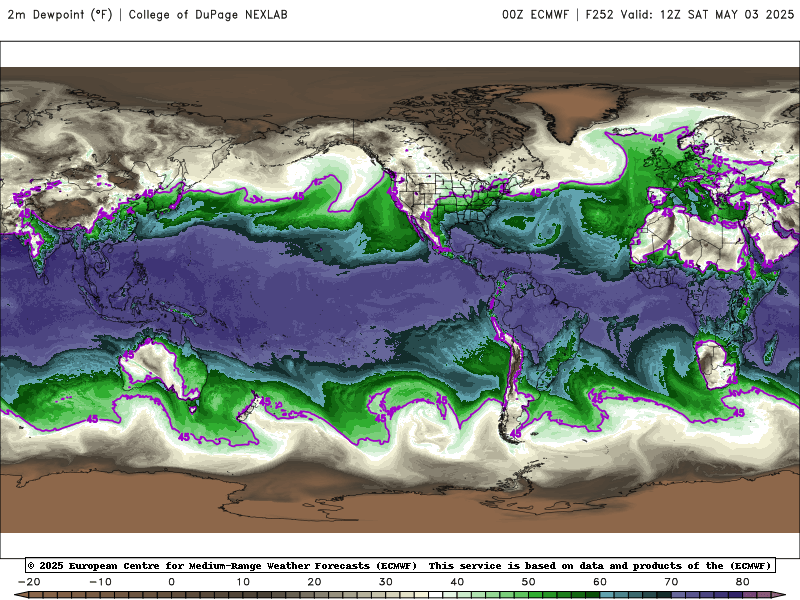Click the "00Z ECMWF" model run text

pyautogui.click(x=535, y=15)
